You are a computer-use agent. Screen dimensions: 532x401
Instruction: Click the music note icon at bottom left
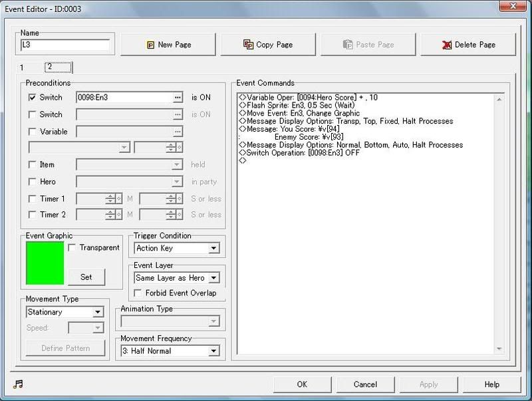coord(18,384)
